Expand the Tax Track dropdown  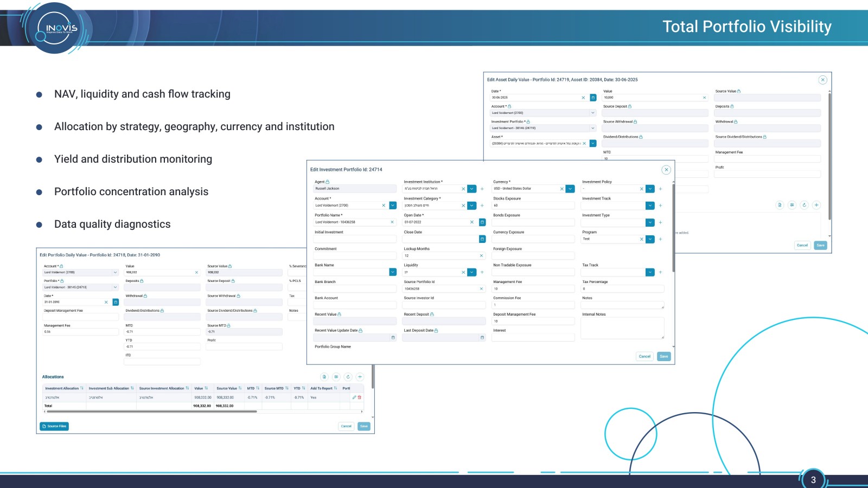(650, 272)
